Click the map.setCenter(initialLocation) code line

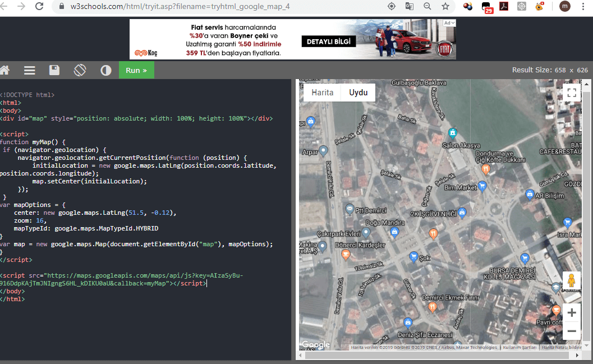90,181
